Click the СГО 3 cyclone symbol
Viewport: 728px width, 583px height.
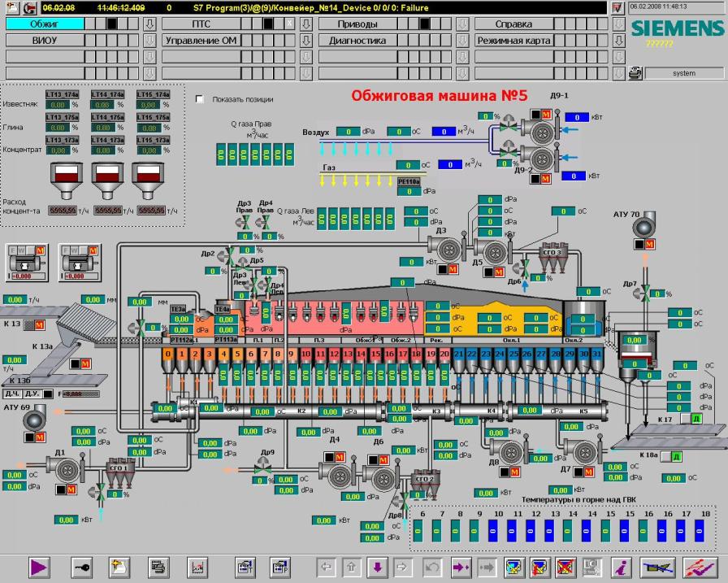552,258
